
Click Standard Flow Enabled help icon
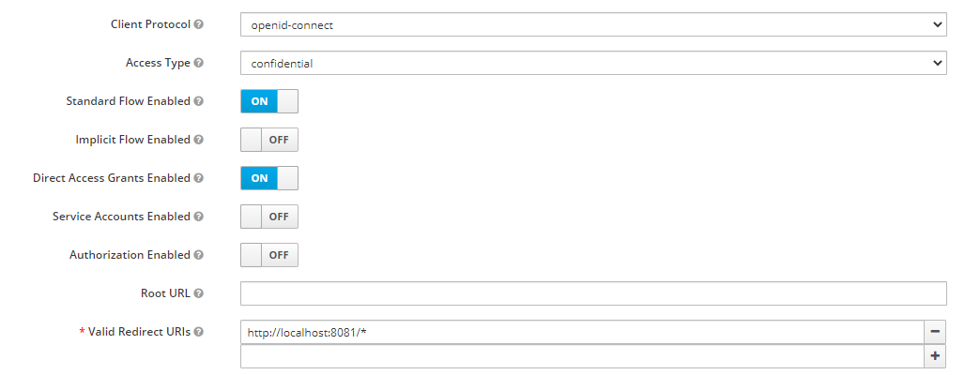click(x=198, y=101)
